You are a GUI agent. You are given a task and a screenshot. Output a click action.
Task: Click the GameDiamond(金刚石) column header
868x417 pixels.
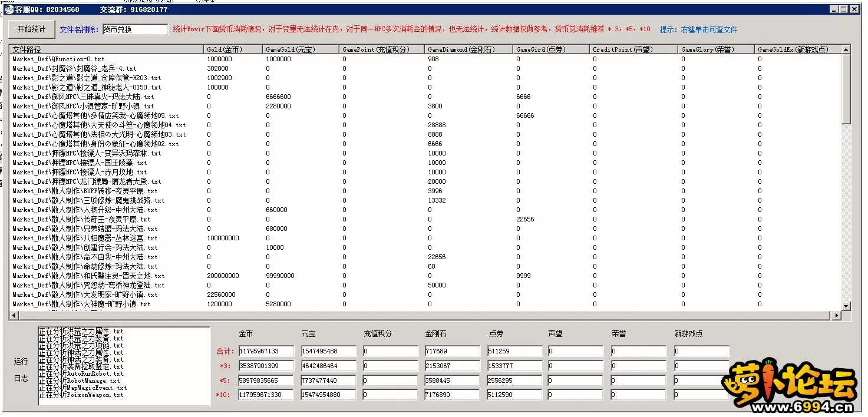468,49
